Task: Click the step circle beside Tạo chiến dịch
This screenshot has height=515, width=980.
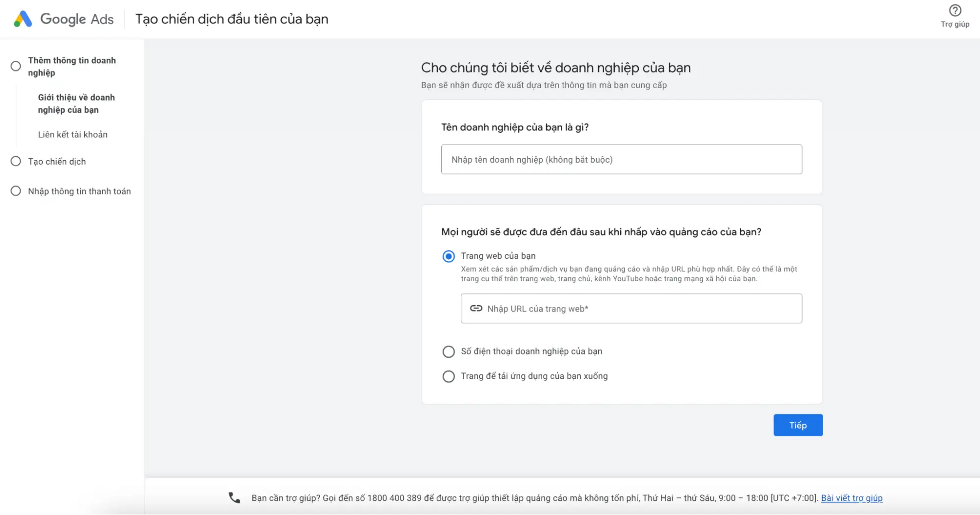Action: pos(16,161)
